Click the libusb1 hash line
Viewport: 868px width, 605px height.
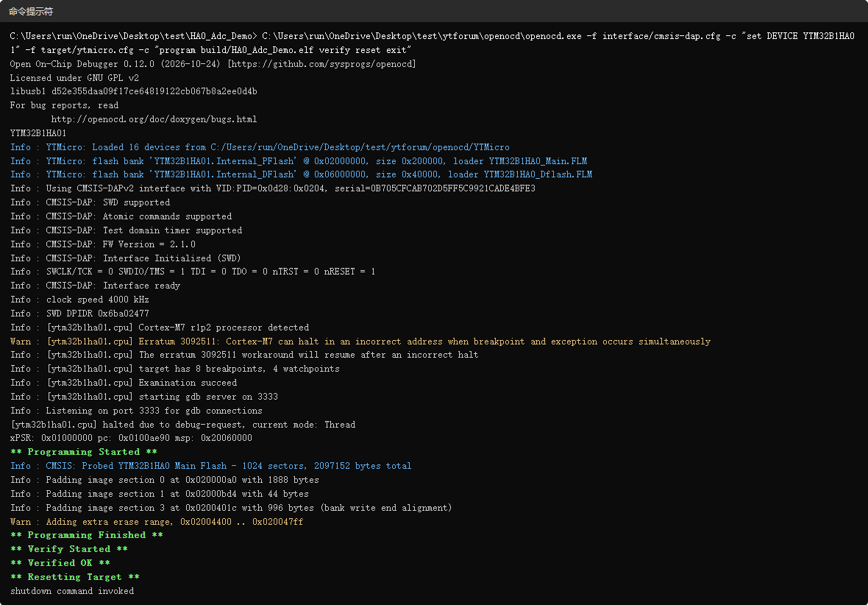click(133, 91)
